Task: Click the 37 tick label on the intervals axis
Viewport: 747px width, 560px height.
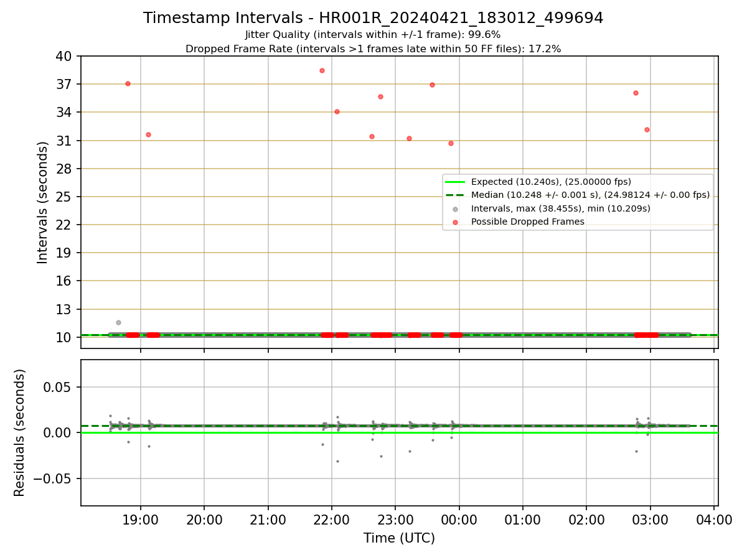Action: 65,84
